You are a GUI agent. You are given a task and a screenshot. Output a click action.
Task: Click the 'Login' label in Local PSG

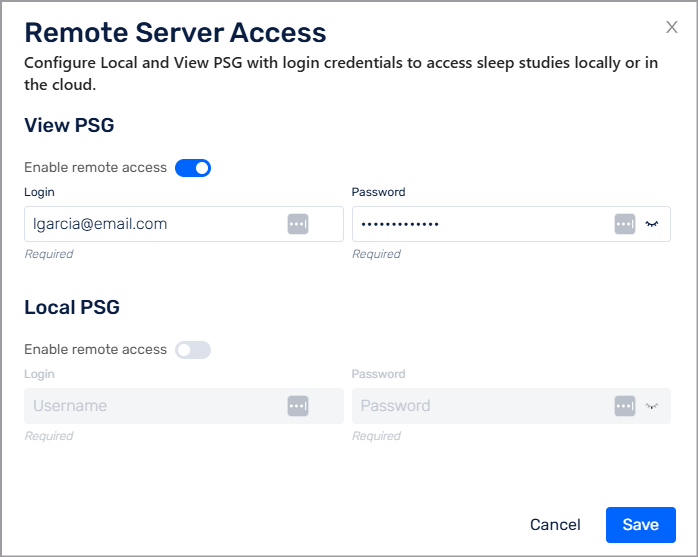tap(40, 374)
